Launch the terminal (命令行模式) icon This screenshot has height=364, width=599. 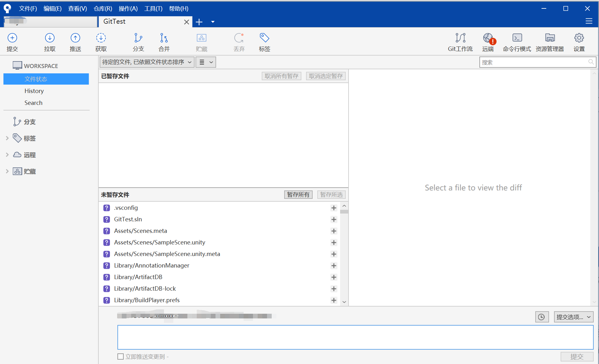(517, 42)
